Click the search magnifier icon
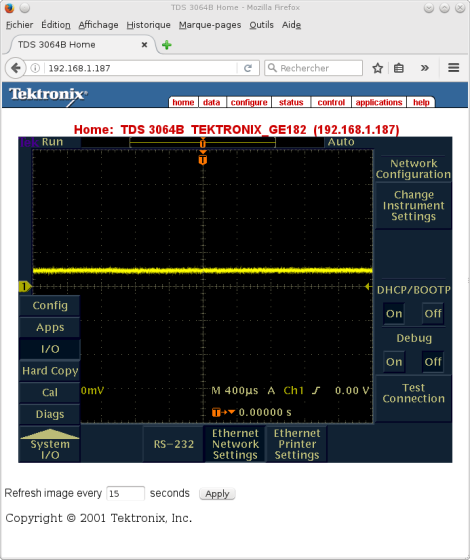The height and width of the screenshot is (560, 470). (272, 68)
